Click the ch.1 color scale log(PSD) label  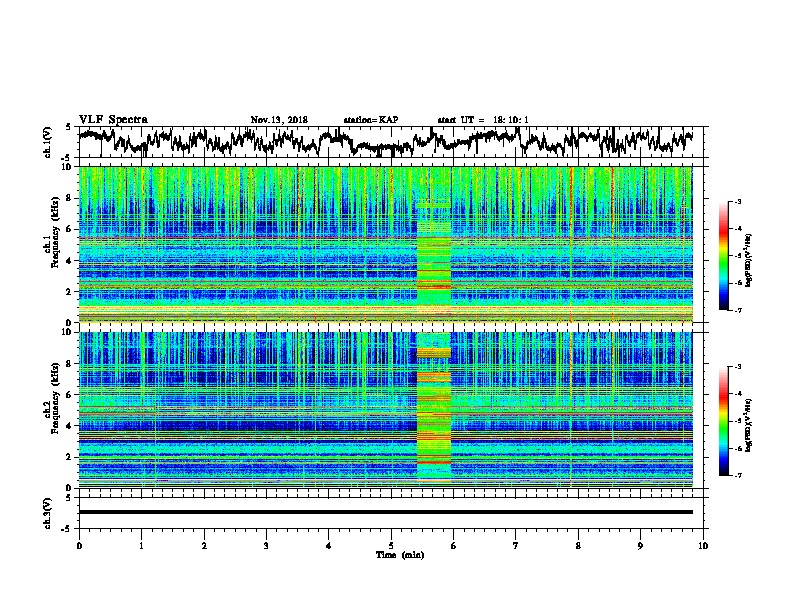(x=749, y=260)
